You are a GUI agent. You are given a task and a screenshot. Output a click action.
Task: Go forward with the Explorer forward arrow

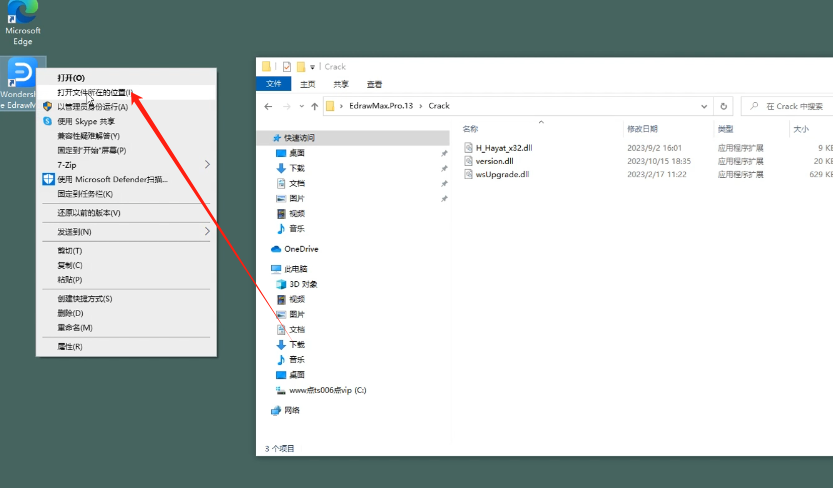(x=286, y=106)
